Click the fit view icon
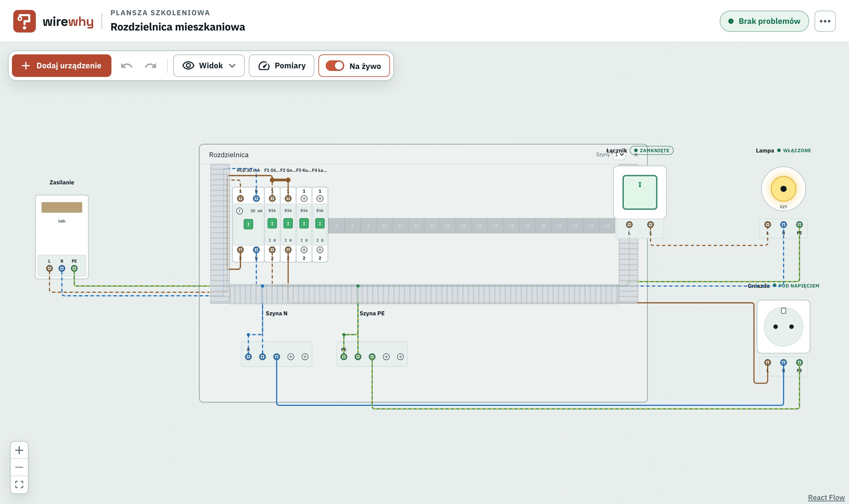This screenshot has height=504, width=849. click(x=19, y=484)
